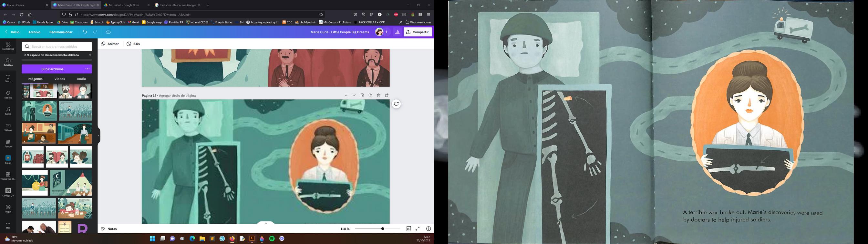868x244 pixels.
Task: Expand the page thumbnails strip chevron
Action: tap(265, 223)
